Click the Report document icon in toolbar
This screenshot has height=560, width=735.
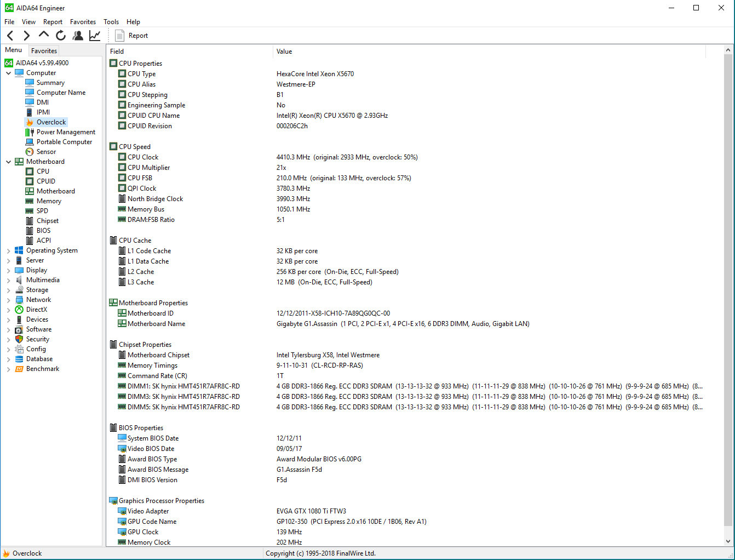point(119,36)
